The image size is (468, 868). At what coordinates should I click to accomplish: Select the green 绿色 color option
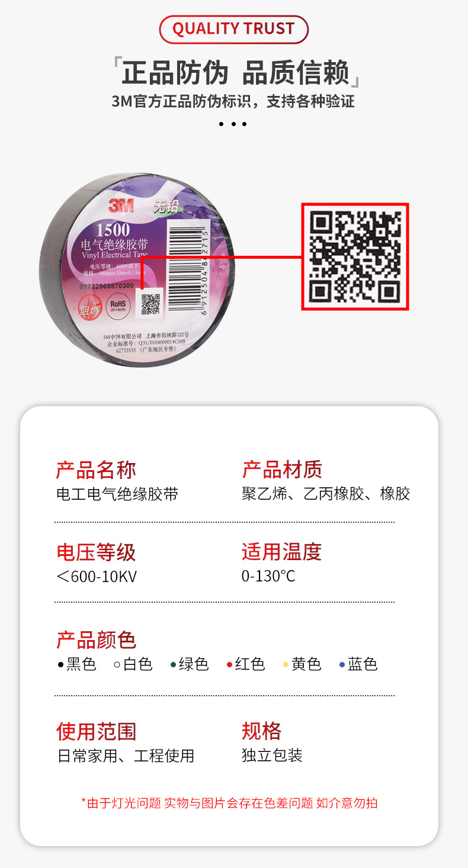[x=189, y=664]
